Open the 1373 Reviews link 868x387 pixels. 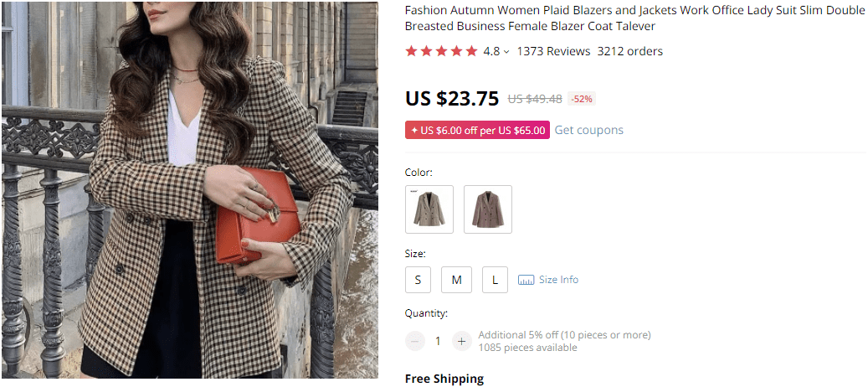[553, 51]
